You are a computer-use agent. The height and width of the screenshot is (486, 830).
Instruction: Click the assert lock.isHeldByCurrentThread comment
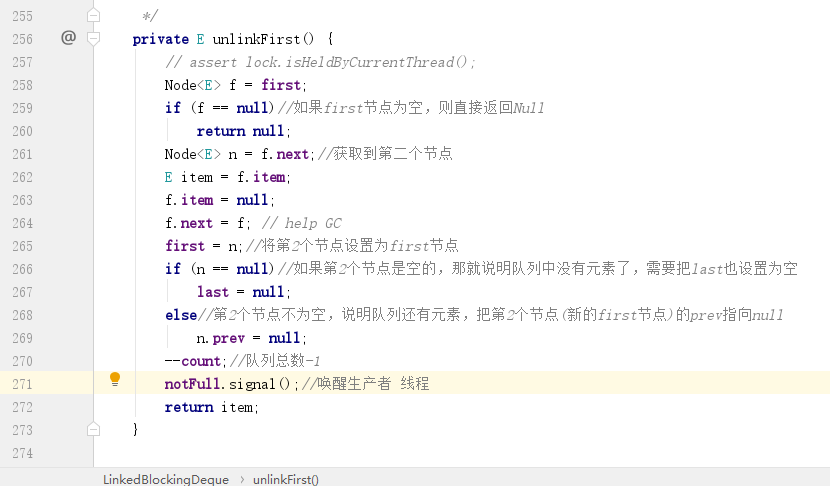click(320, 62)
